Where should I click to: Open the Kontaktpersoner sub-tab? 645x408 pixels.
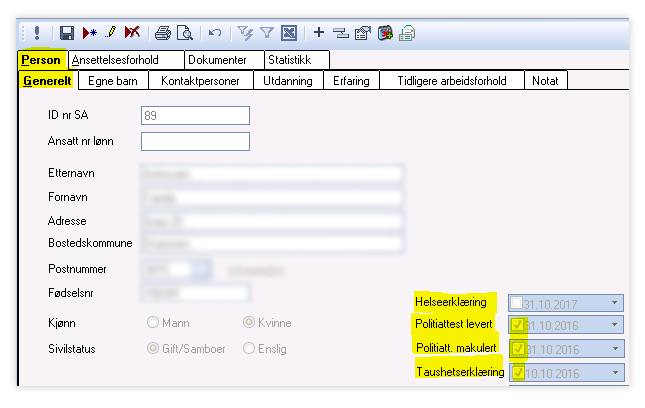tap(200, 81)
